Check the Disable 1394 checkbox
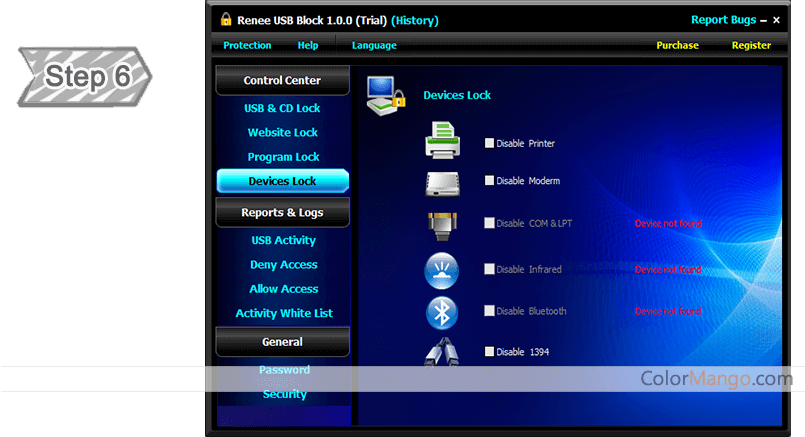805x437 pixels. pos(489,352)
